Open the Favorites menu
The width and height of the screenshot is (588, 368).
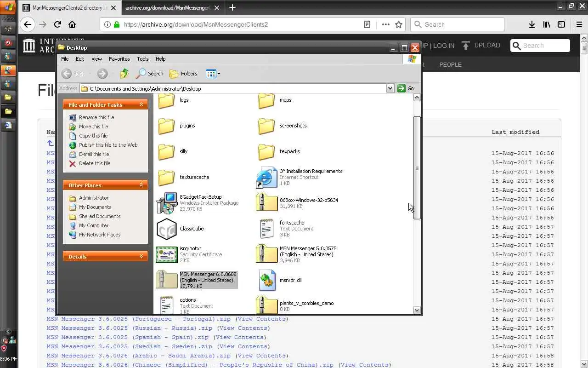coord(119,59)
